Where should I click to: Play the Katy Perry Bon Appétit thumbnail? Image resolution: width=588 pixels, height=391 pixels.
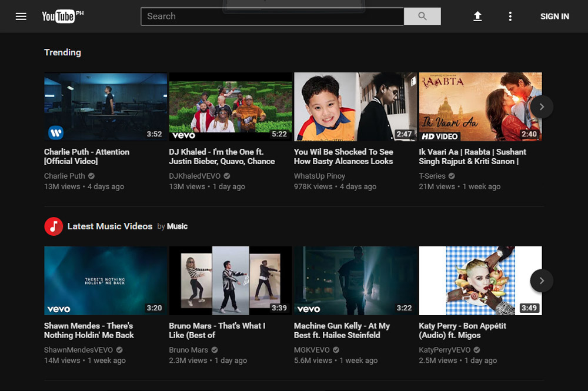(480, 280)
